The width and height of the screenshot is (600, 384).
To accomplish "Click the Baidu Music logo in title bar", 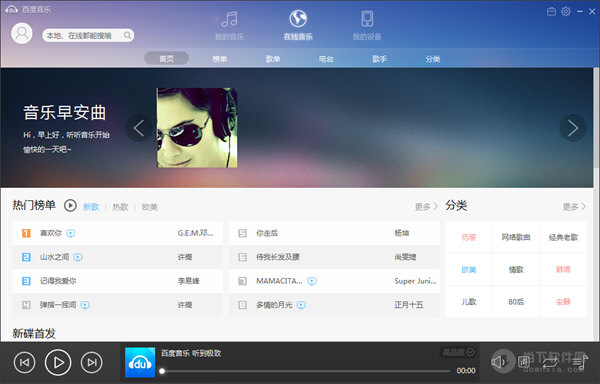I will (11, 9).
